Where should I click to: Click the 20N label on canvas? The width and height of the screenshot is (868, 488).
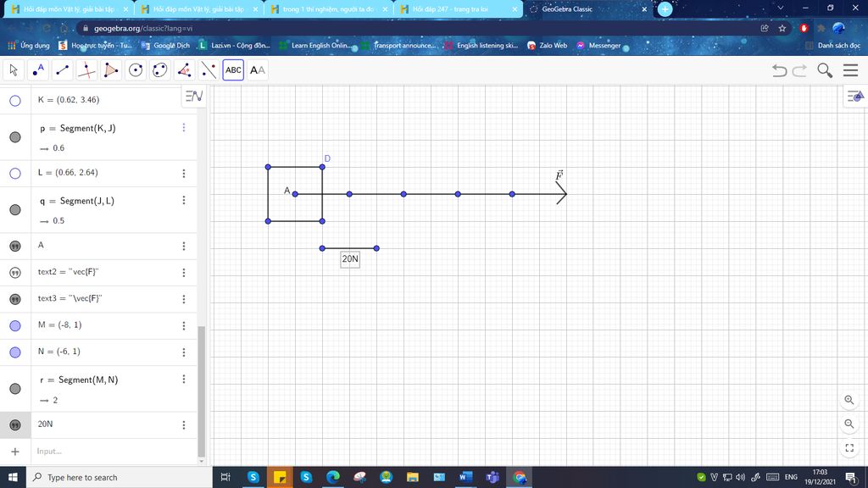point(350,259)
